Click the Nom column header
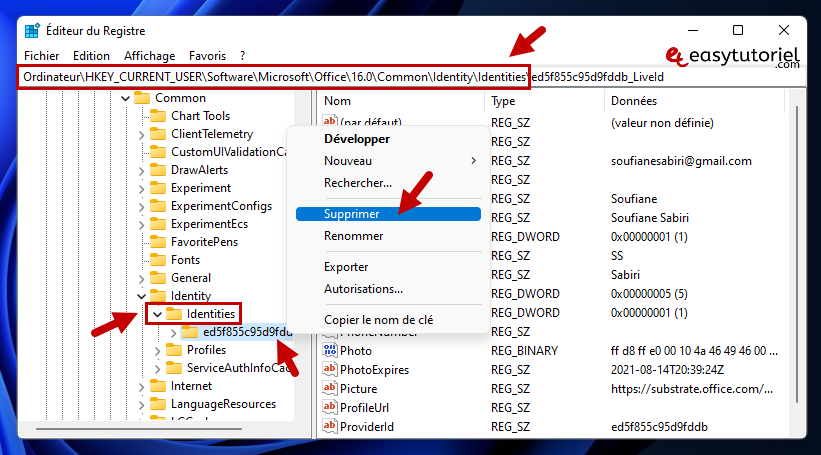The height and width of the screenshot is (455, 821). 401,101
